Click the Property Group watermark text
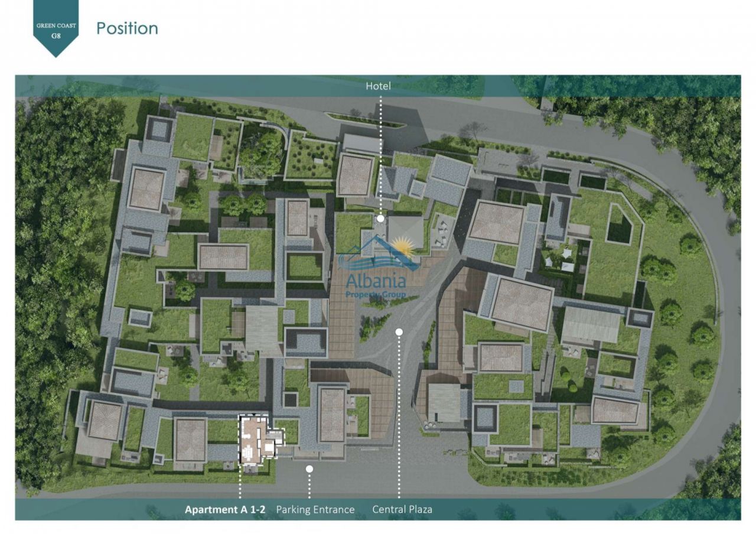756x534 pixels. click(375, 295)
